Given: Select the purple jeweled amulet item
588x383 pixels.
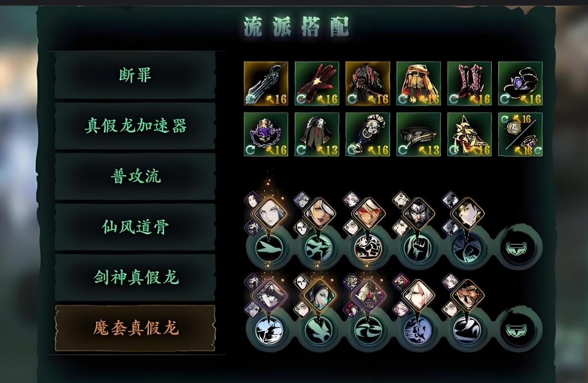Looking at the screenshot, I should coord(266,134).
